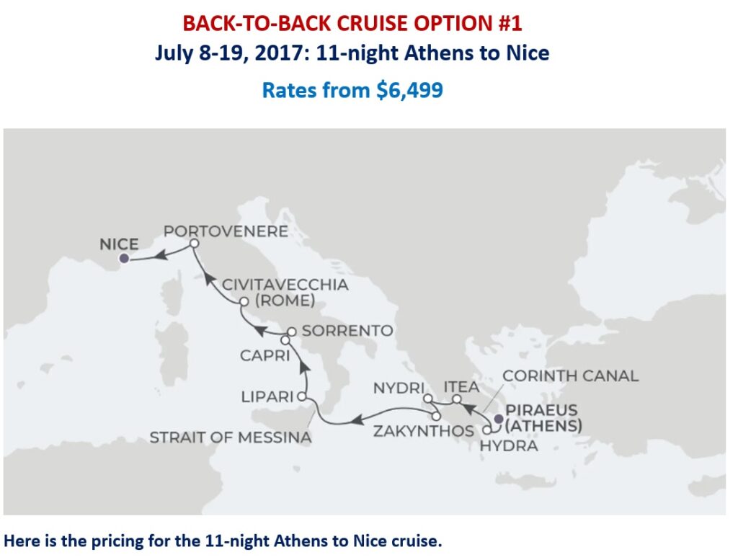The image size is (738, 560).
Task: Select the Portovenere port circle marker
Action: [x=194, y=245]
